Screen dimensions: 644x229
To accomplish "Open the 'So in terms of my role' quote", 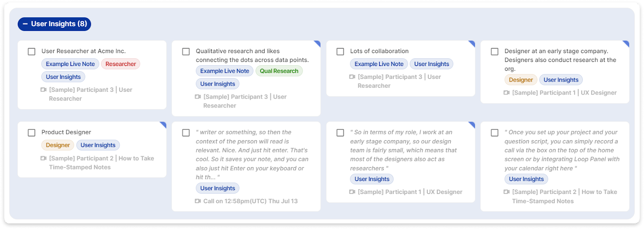I will click(x=403, y=150).
